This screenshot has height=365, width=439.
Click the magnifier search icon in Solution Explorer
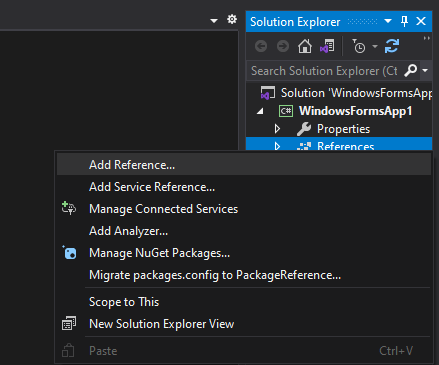[411, 70]
